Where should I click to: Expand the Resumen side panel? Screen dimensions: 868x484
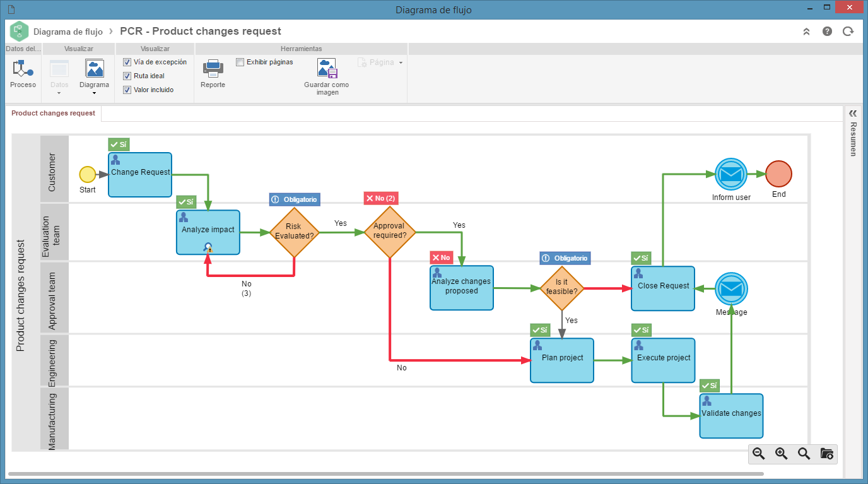[x=853, y=113]
